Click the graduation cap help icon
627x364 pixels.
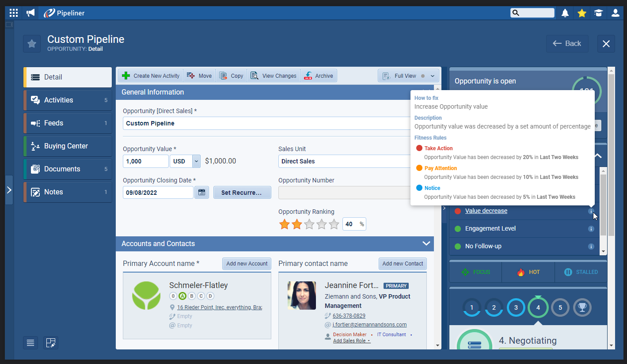pyautogui.click(x=598, y=13)
